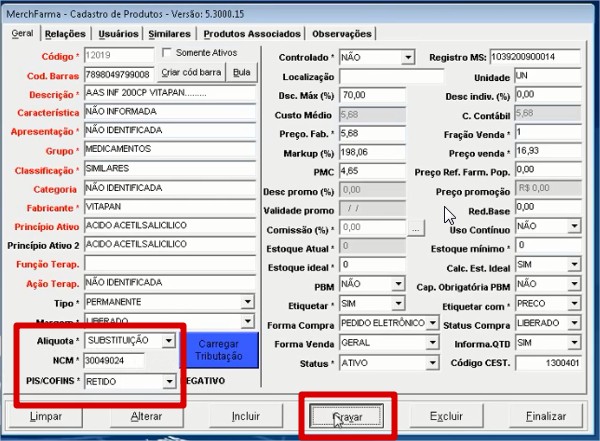Screen dimensions: 600x441
Task: Open the Tipo dropdown
Action: pyautogui.click(x=246, y=301)
